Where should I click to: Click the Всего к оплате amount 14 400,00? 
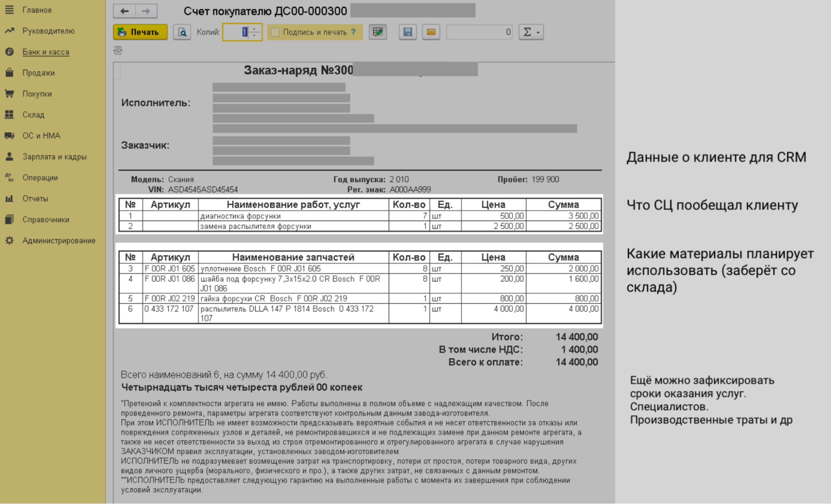[x=577, y=362]
